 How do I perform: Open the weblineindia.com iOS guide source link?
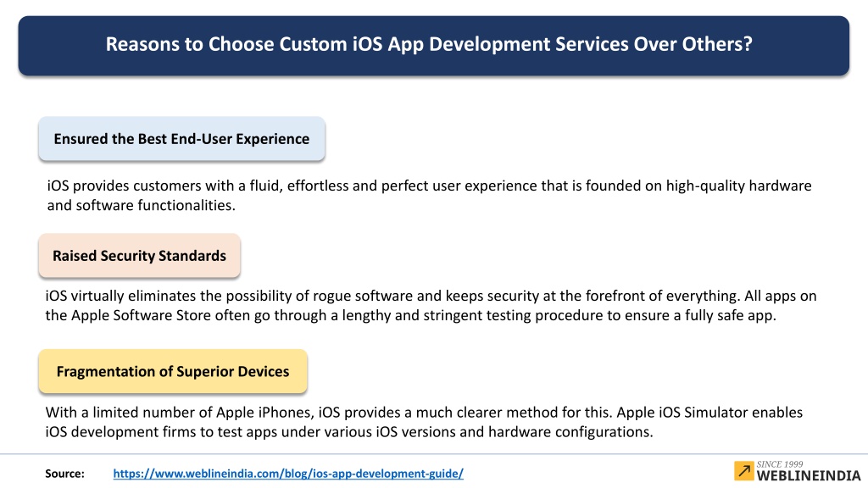click(x=288, y=474)
